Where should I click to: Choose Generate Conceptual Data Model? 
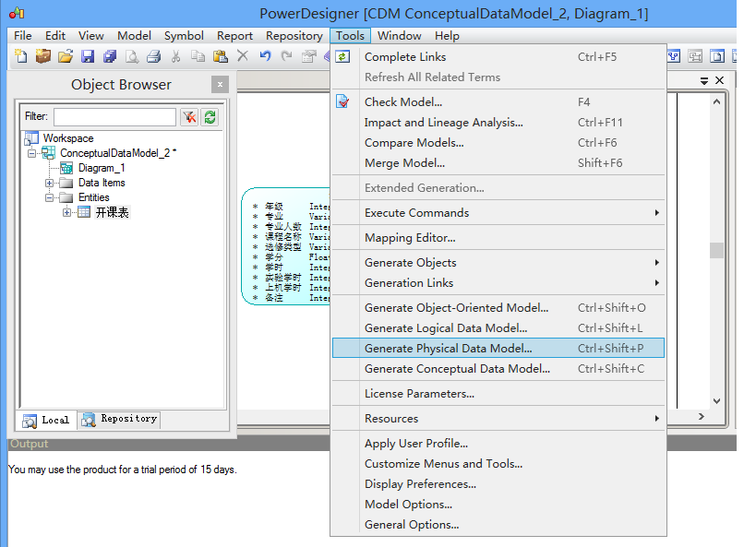pyautogui.click(x=498, y=368)
